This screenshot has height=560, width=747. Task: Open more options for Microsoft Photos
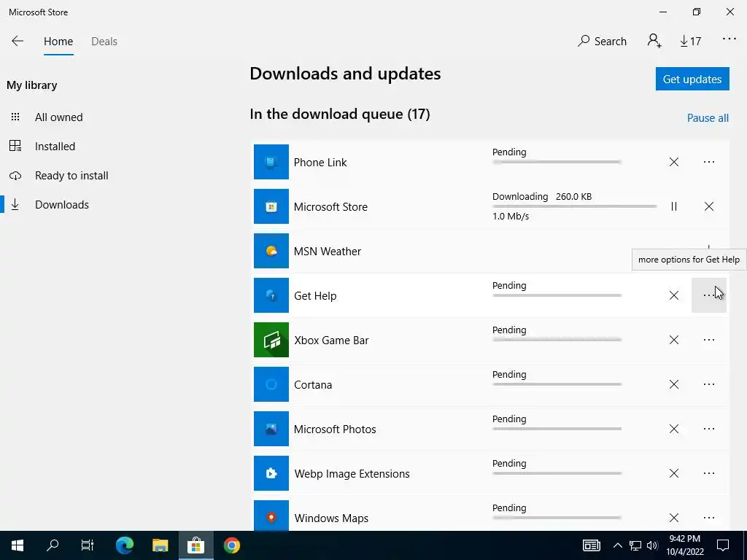[x=709, y=429]
